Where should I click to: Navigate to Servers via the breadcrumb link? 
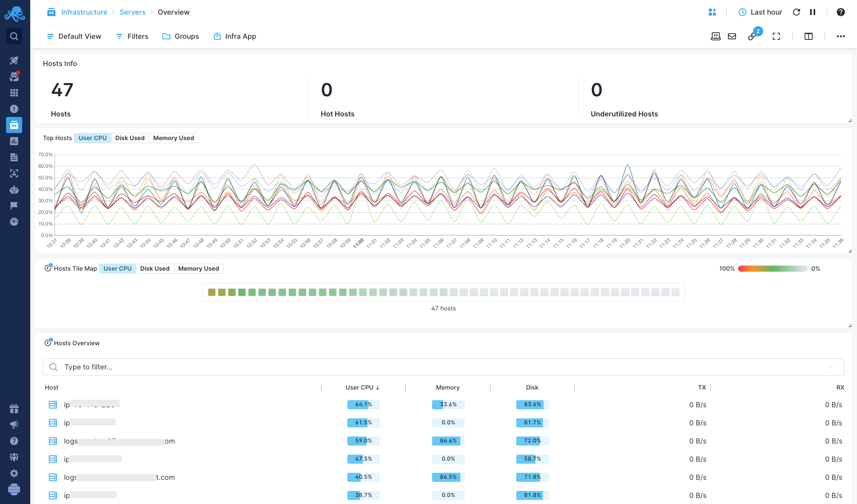[x=132, y=12]
